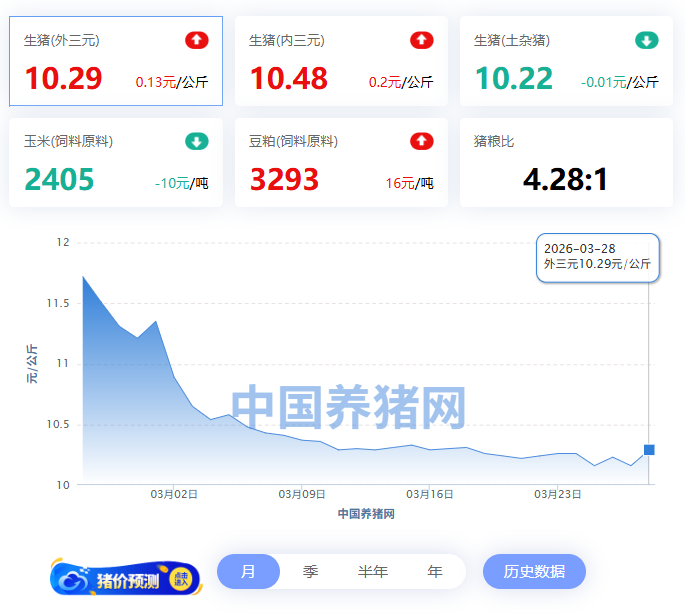
Task: Open 历史数据 history page
Action: click(534, 572)
